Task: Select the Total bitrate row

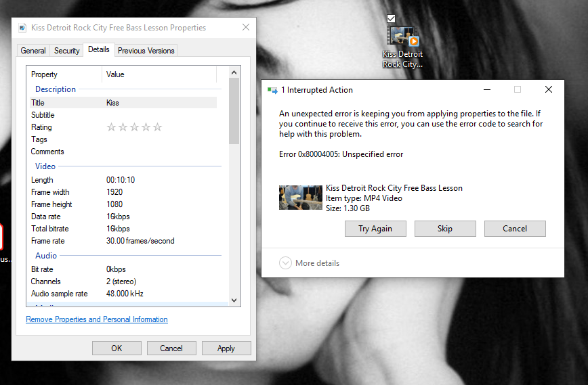Action: coord(123,229)
